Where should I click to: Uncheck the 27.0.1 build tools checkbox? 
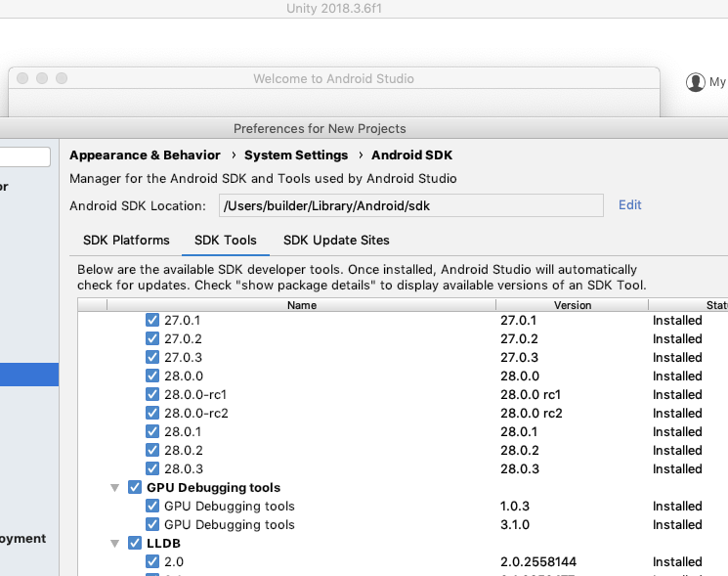click(152, 320)
